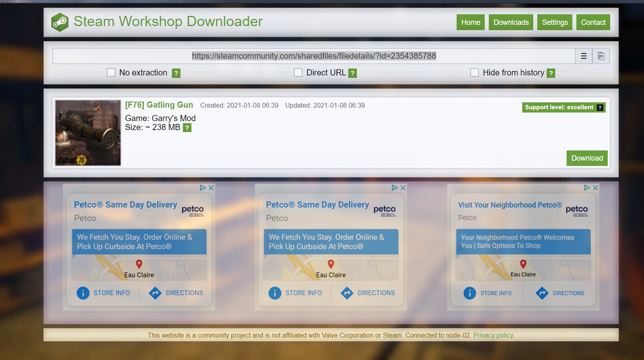Screen dimensions: 644x360
Task: Open the history list icon beside URL field
Action: 584,56
